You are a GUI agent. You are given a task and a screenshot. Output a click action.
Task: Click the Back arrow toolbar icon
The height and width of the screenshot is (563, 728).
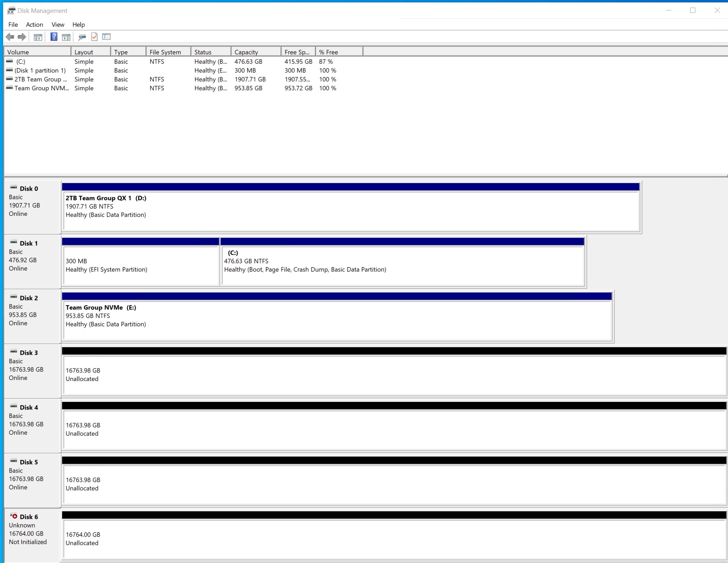point(10,37)
